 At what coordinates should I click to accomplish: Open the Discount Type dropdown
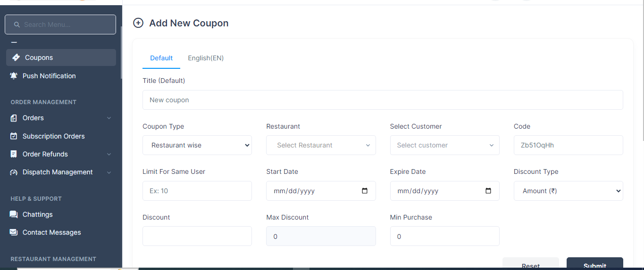[568, 191]
